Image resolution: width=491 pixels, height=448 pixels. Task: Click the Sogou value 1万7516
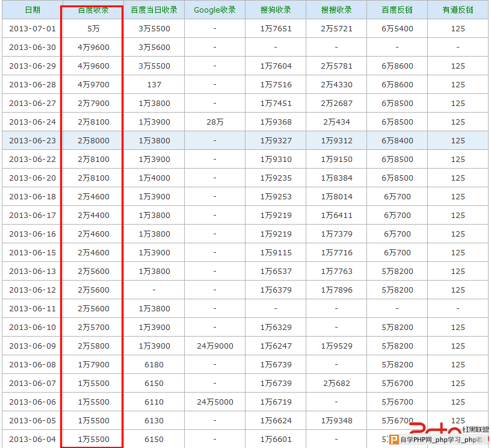pos(276,84)
